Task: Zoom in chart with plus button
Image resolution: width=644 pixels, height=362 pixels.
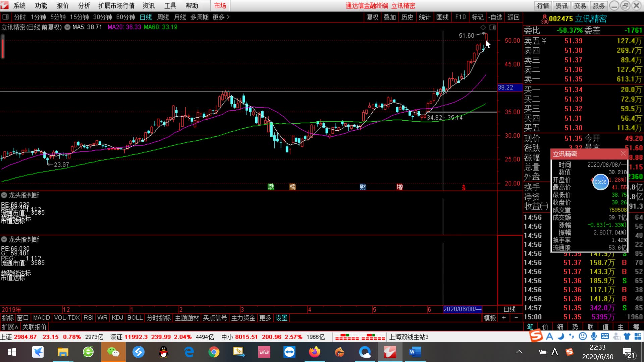Action: click(x=504, y=318)
